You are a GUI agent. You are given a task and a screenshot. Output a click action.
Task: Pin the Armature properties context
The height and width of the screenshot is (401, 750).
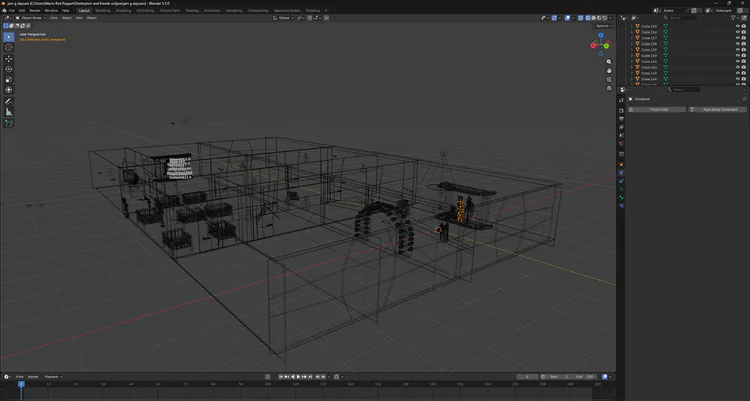(x=744, y=99)
